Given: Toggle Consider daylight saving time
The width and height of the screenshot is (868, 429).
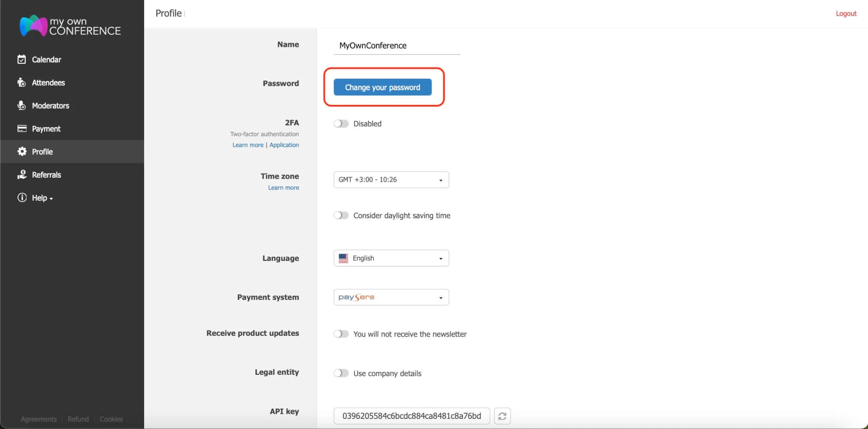Looking at the screenshot, I should (341, 215).
